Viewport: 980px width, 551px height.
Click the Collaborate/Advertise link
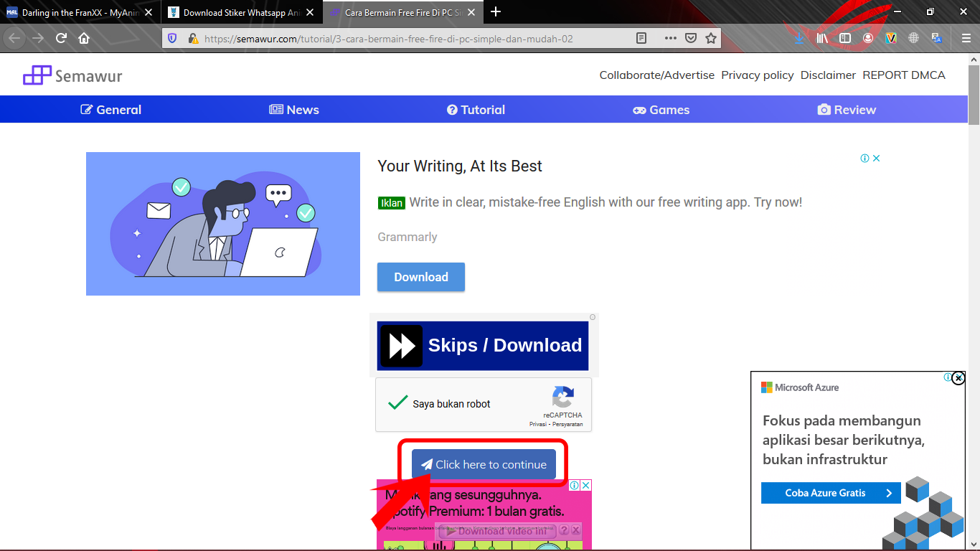click(x=657, y=75)
